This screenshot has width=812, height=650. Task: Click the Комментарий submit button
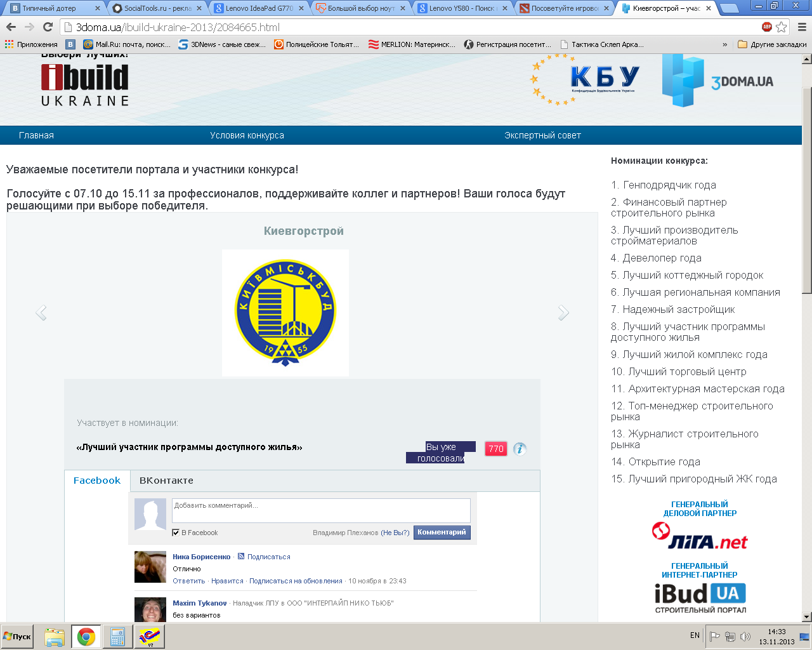[x=442, y=533]
